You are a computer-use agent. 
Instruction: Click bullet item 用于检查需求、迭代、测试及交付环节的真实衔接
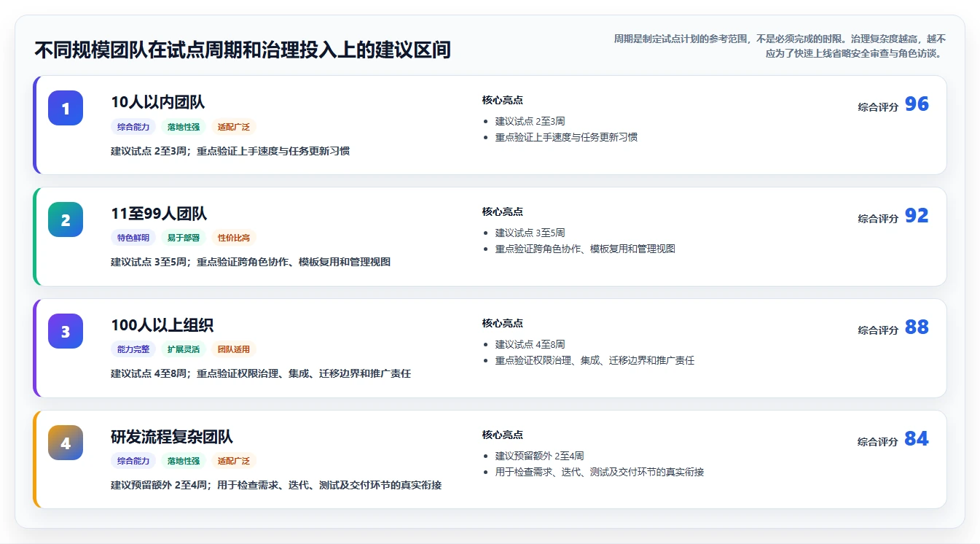pyautogui.click(x=600, y=472)
